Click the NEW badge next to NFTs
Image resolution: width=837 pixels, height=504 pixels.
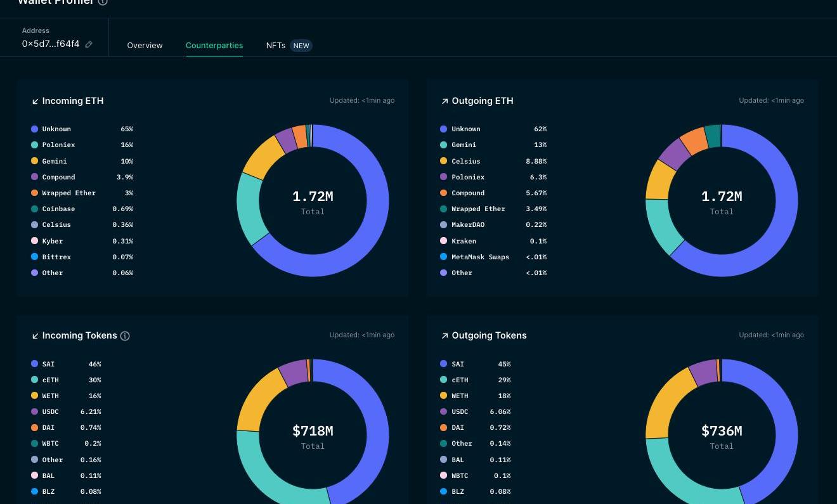click(x=301, y=46)
